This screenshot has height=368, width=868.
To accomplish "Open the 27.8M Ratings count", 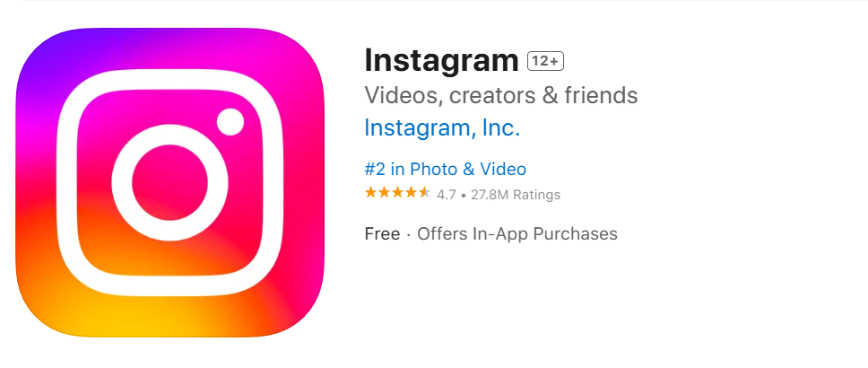I will click(x=516, y=195).
